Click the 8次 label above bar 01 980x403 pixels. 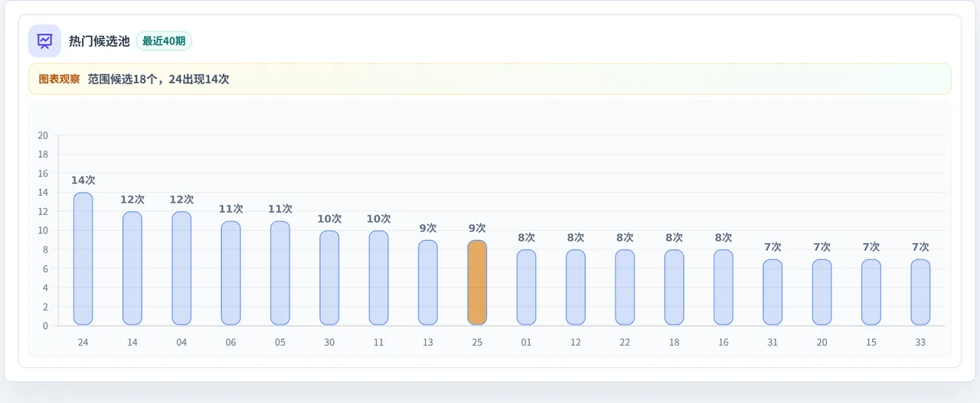pyautogui.click(x=526, y=238)
